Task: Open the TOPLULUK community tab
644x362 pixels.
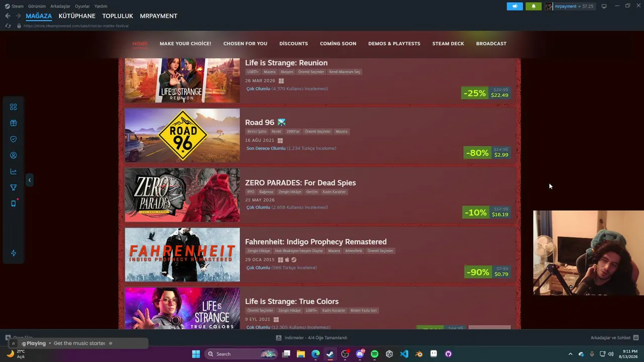Action: [118, 16]
